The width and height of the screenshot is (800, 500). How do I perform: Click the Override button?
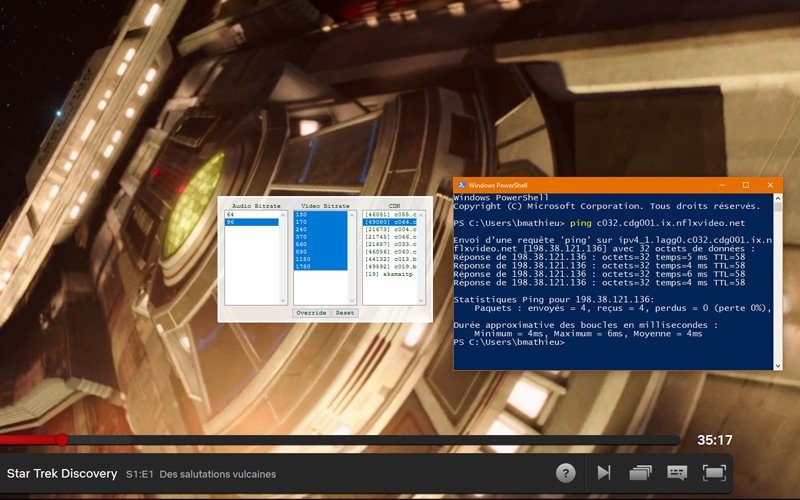coord(311,313)
